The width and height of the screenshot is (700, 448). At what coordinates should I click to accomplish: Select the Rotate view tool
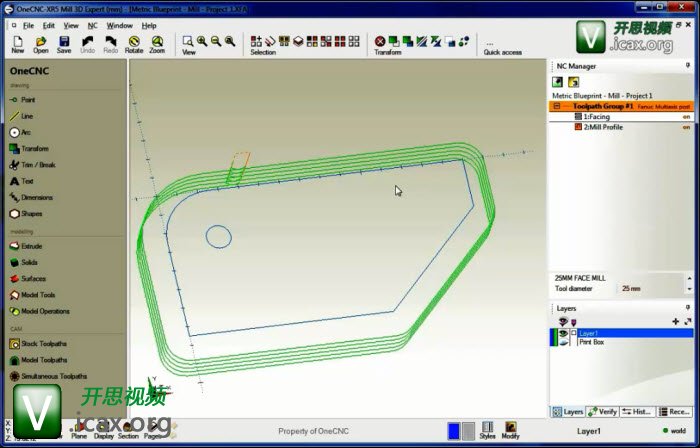tap(134, 45)
